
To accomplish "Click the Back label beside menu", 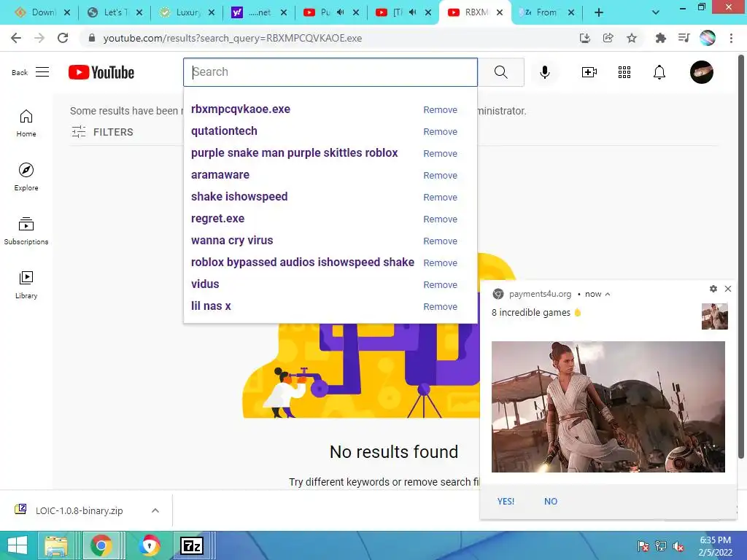I will coord(20,72).
